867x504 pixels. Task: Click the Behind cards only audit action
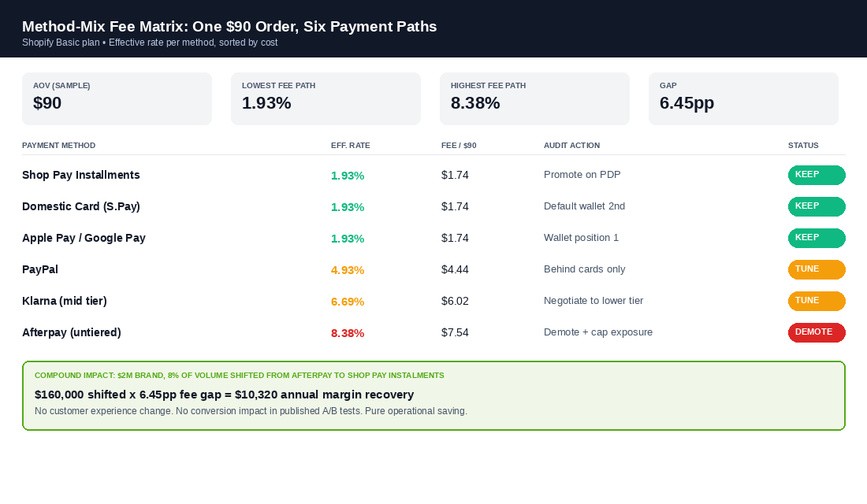(584, 269)
